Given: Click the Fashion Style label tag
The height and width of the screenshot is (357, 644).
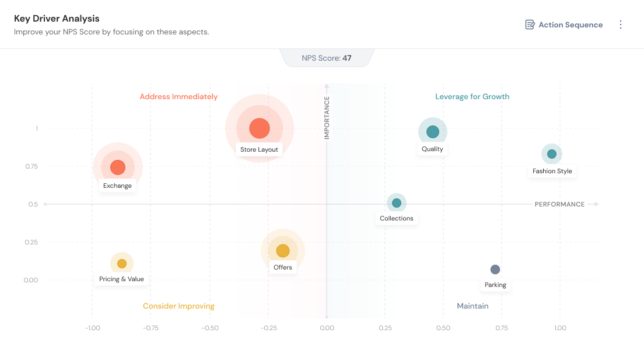Looking at the screenshot, I should pos(552,171).
